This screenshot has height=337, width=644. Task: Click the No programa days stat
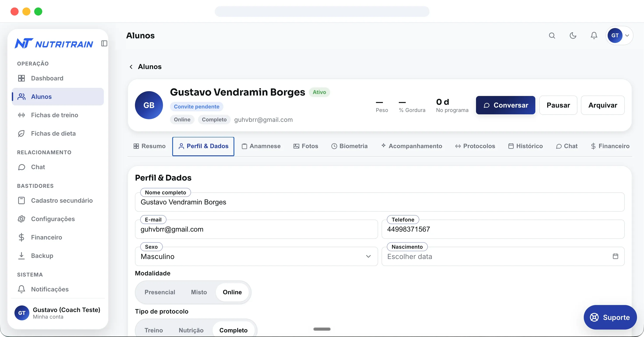[452, 105]
